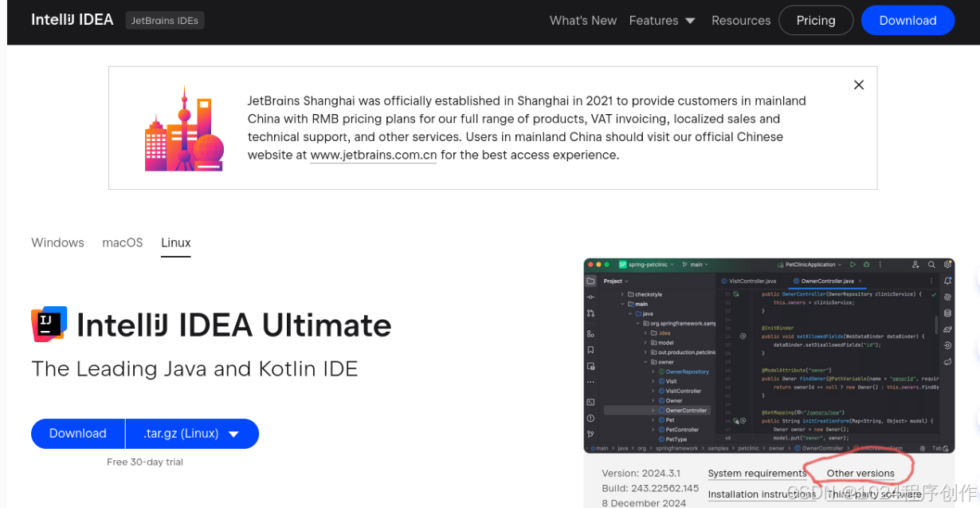
Task: Open the Resources menu item
Action: [x=741, y=21]
